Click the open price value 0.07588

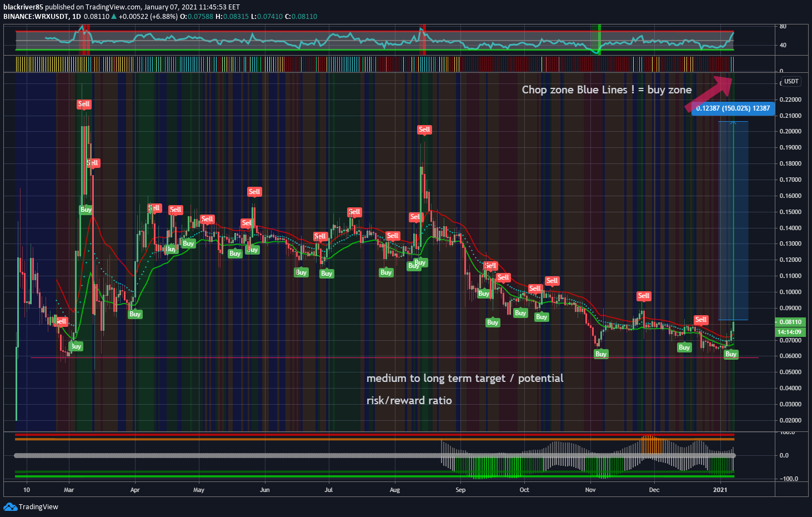point(201,17)
